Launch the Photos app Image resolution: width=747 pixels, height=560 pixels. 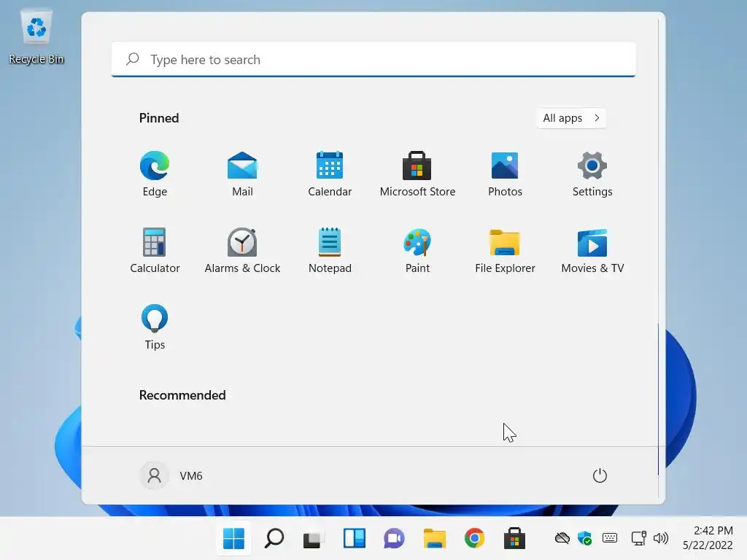tap(505, 174)
